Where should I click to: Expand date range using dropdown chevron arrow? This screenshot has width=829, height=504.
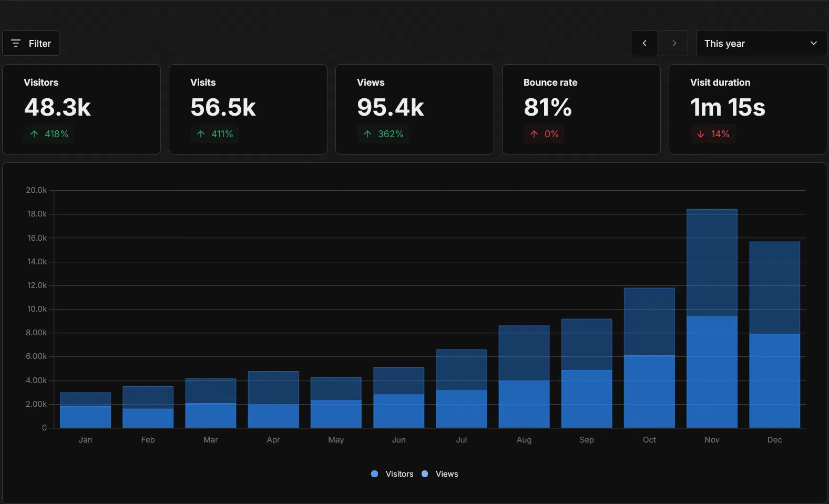pos(813,43)
